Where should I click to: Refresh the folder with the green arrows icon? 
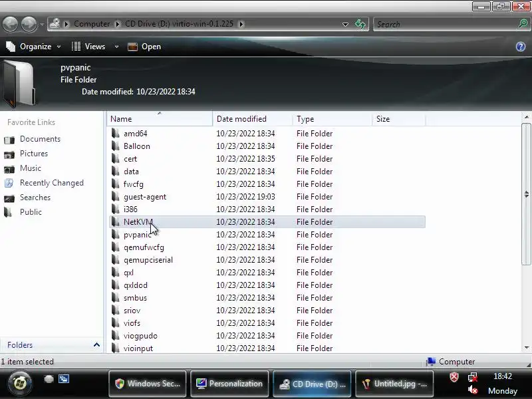360,24
